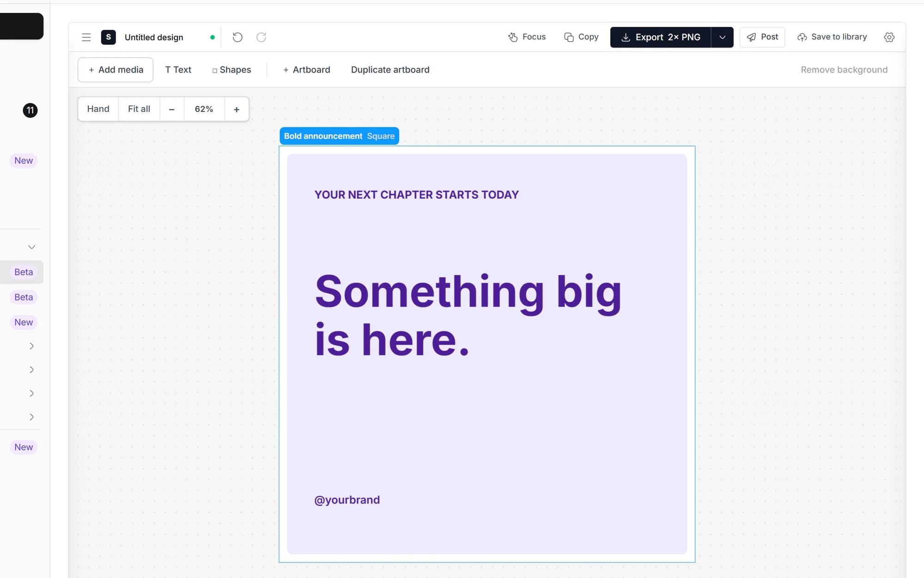924x578 pixels.
Task: Zoom out with the minus button
Action: click(x=172, y=109)
